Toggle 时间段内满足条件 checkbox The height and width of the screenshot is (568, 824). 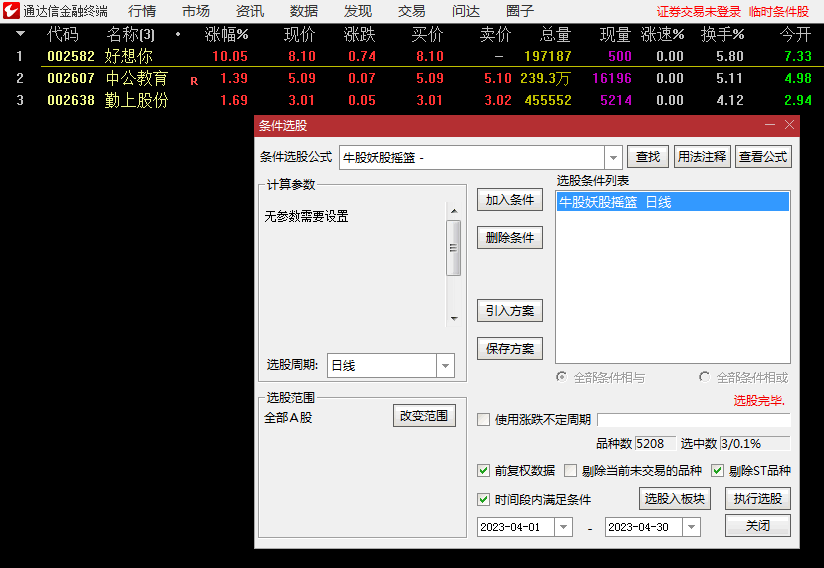click(x=483, y=499)
